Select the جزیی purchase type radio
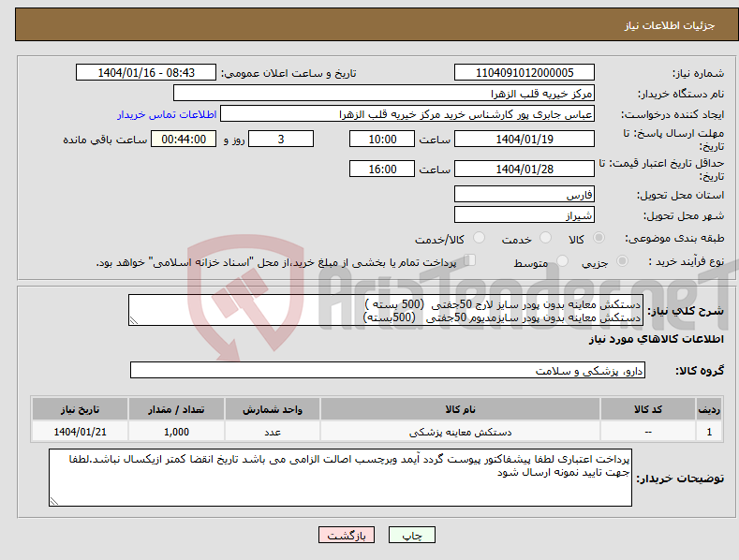The image size is (739, 560). 622,260
